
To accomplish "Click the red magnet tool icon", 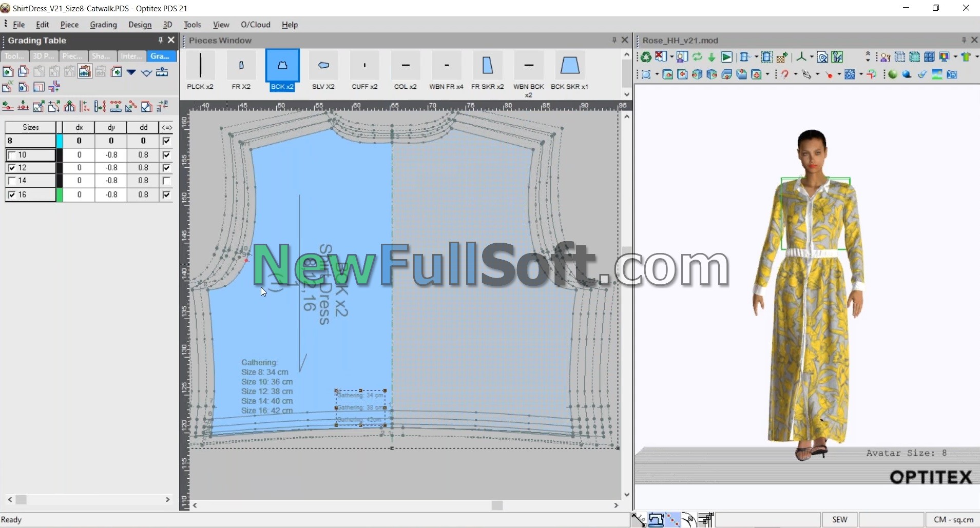I will 785,74.
